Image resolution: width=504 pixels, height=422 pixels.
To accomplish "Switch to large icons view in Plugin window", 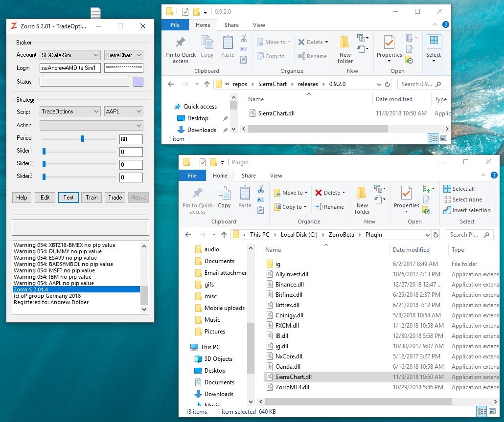I will 492,411.
